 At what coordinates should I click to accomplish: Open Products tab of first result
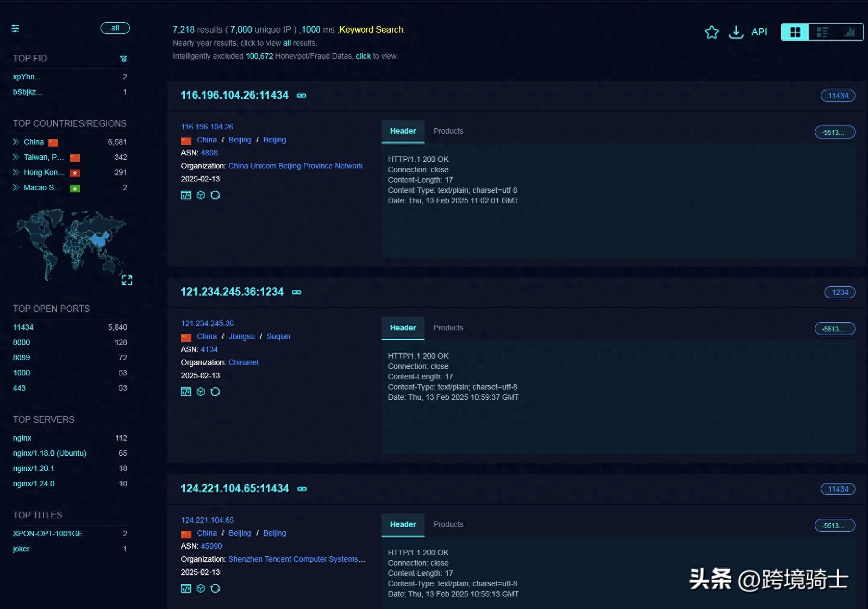tap(448, 131)
